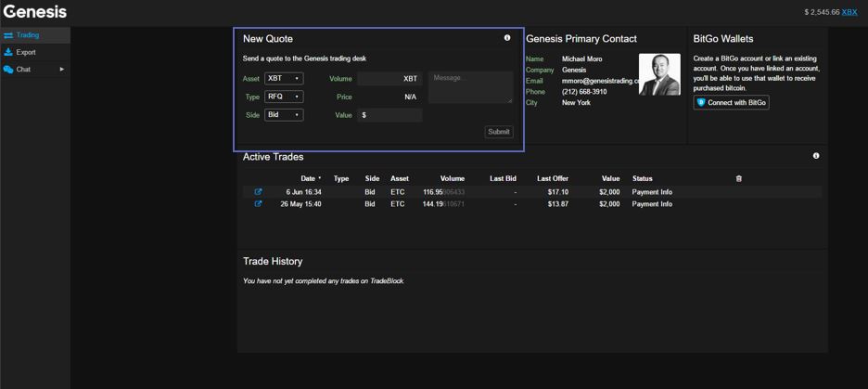Open the Asset dropdown showing XBT
868x389 pixels.
coord(284,79)
